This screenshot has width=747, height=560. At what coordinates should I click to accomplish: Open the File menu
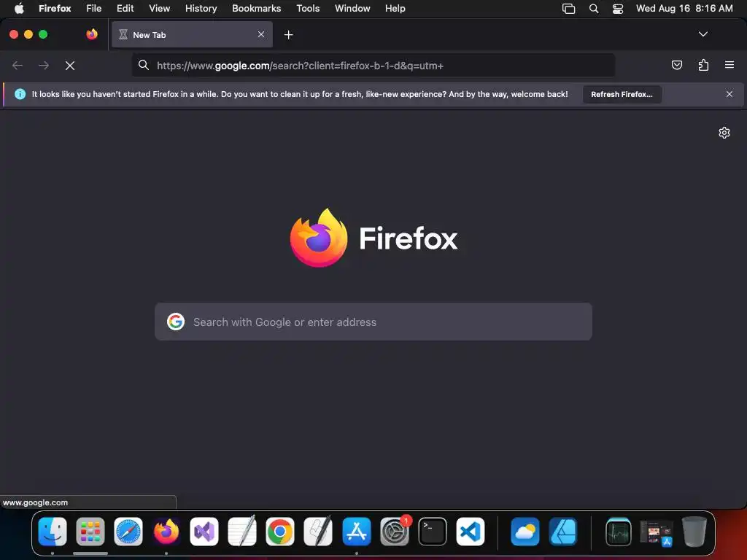[94, 9]
